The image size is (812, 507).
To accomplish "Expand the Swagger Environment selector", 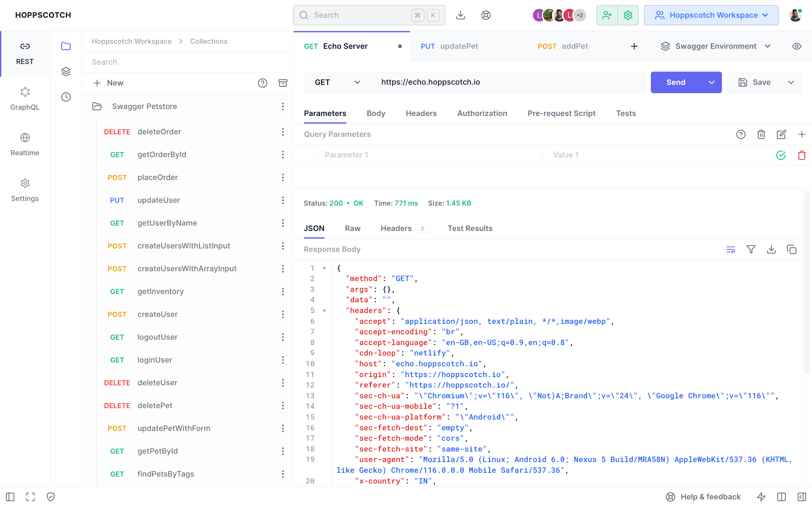I will [715, 46].
